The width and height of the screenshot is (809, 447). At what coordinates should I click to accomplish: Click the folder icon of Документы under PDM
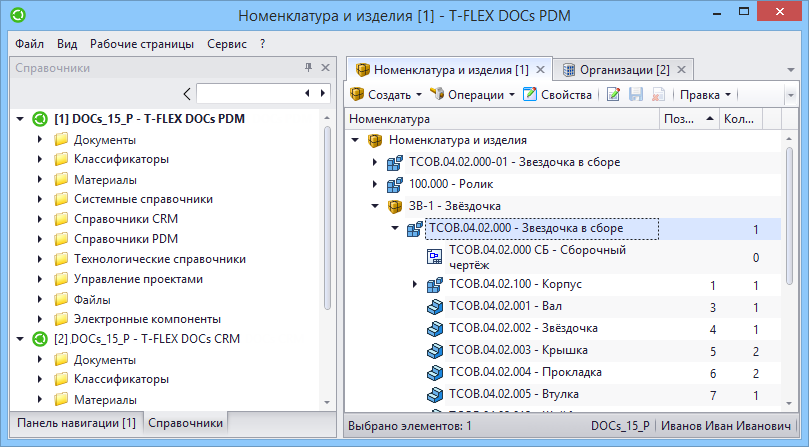61,140
